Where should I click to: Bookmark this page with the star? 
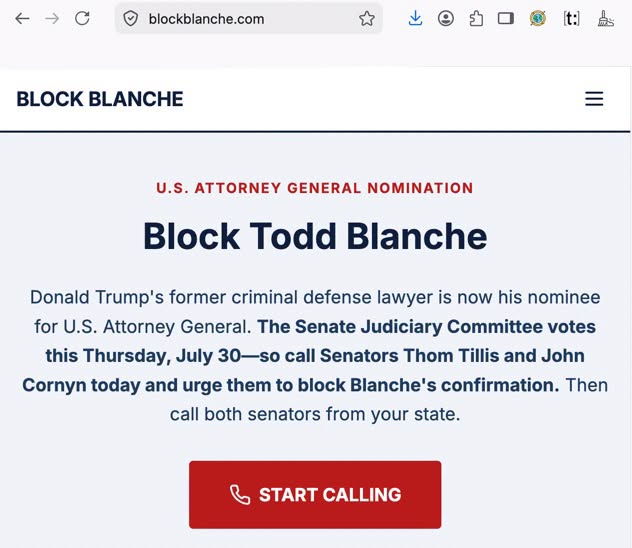tap(367, 19)
